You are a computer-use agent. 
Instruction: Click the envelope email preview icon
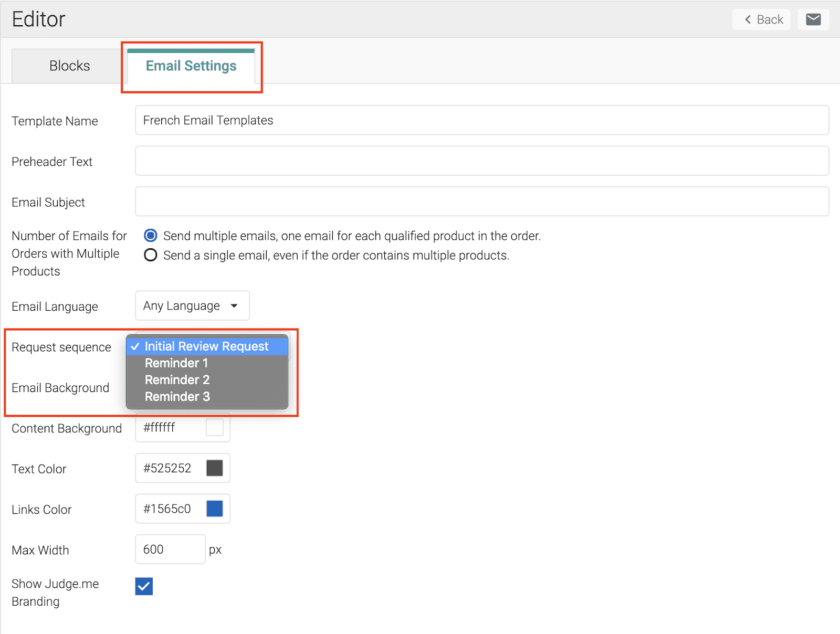813,20
